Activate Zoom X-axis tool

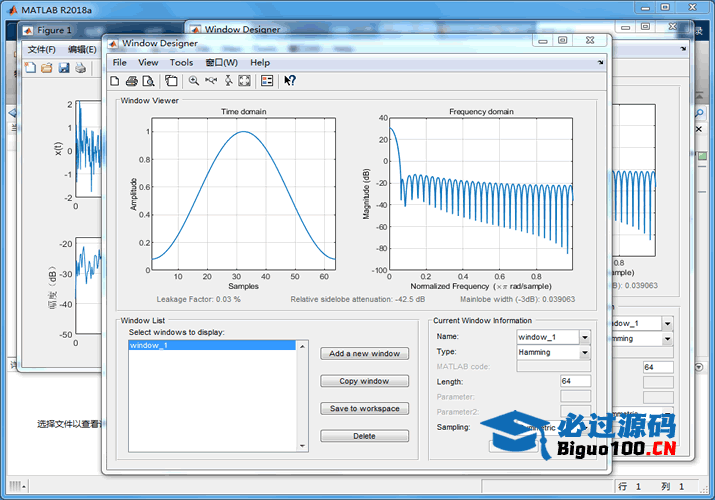211,81
